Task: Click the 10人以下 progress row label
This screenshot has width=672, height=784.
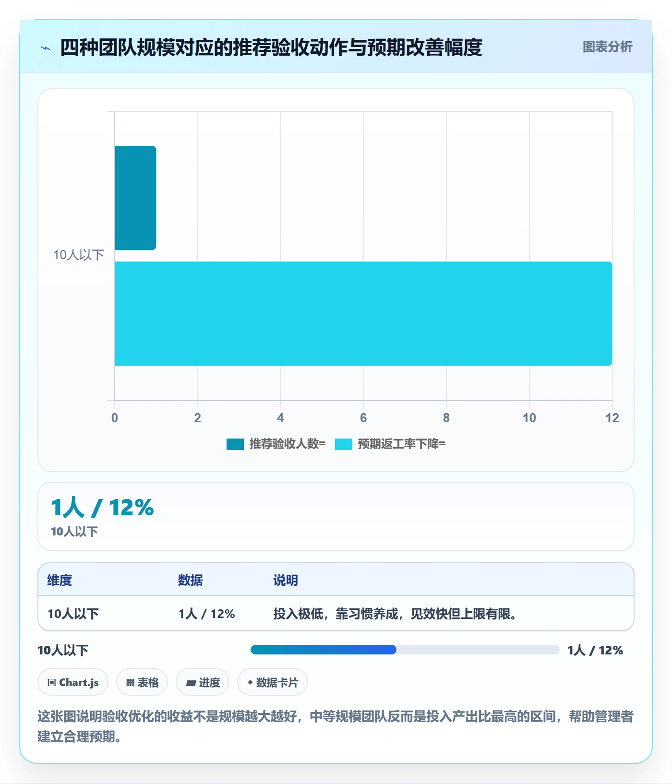Action: tap(63, 650)
